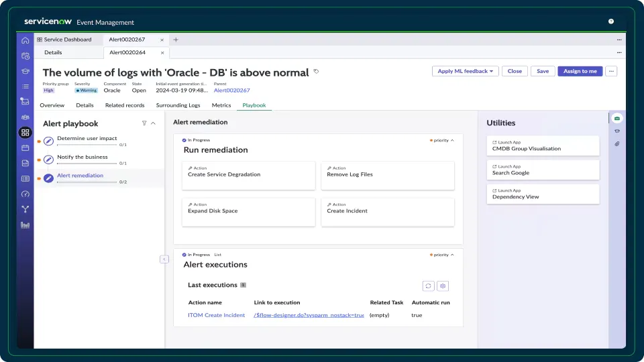This screenshot has width=644, height=362.
Task: Collapse the Alert playbook panel chevron
Action: [153, 123]
